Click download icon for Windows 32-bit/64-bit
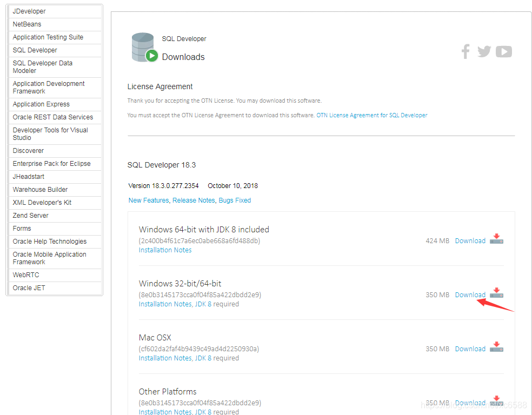Image resolution: width=532 pixels, height=415 pixels. (x=496, y=292)
